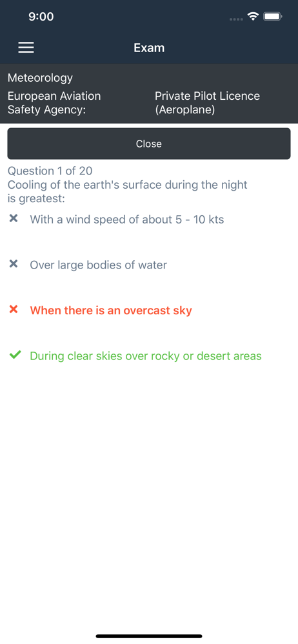
Task: Tap the 'Question 1 of 20' counter
Action: pyautogui.click(x=50, y=171)
